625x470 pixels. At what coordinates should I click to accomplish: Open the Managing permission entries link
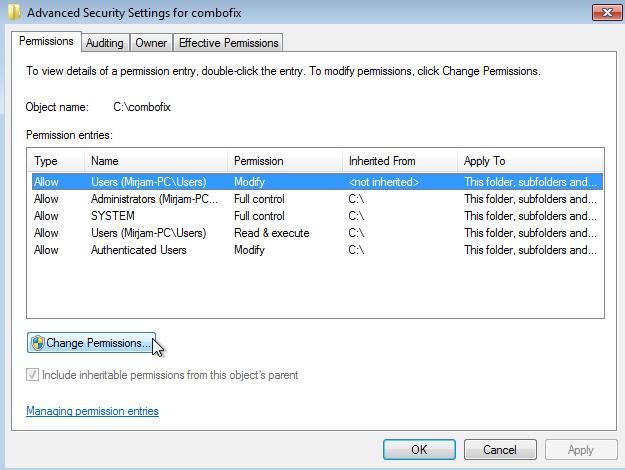click(92, 411)
